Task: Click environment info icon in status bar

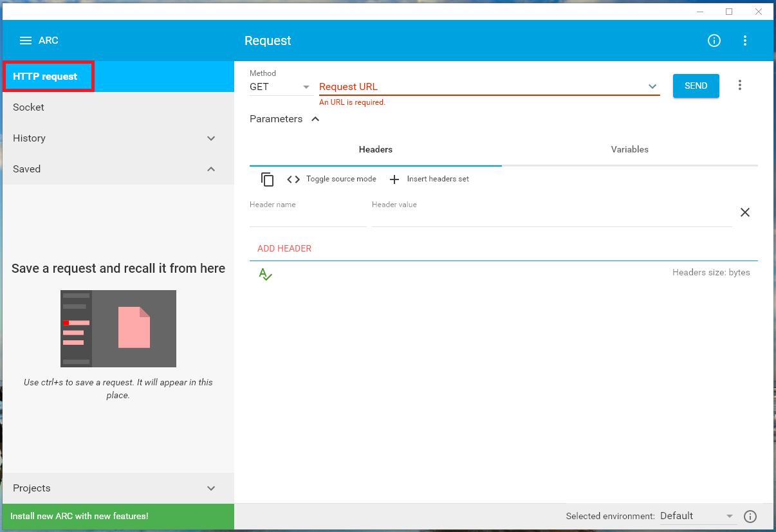Action: (750, 516)
